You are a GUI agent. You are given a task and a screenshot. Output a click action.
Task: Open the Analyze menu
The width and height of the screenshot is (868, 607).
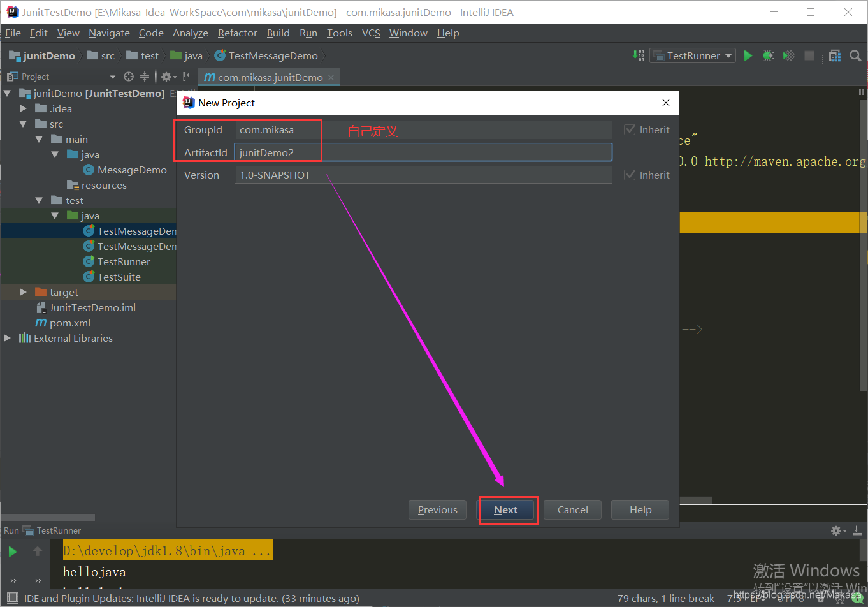tap(191, 33)
